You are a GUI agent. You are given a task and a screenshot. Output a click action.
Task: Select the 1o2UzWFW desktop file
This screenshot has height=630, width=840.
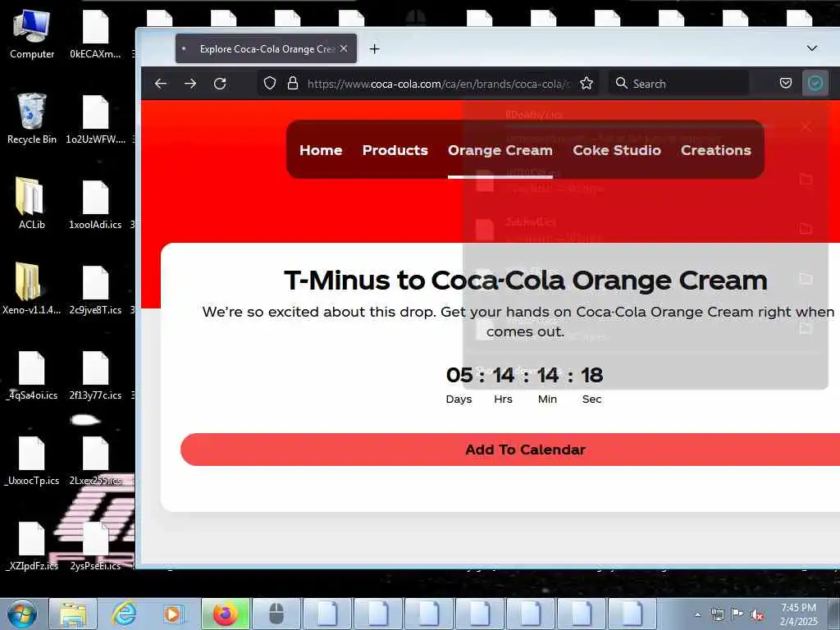pyautogui.click(x=95, y=119)
